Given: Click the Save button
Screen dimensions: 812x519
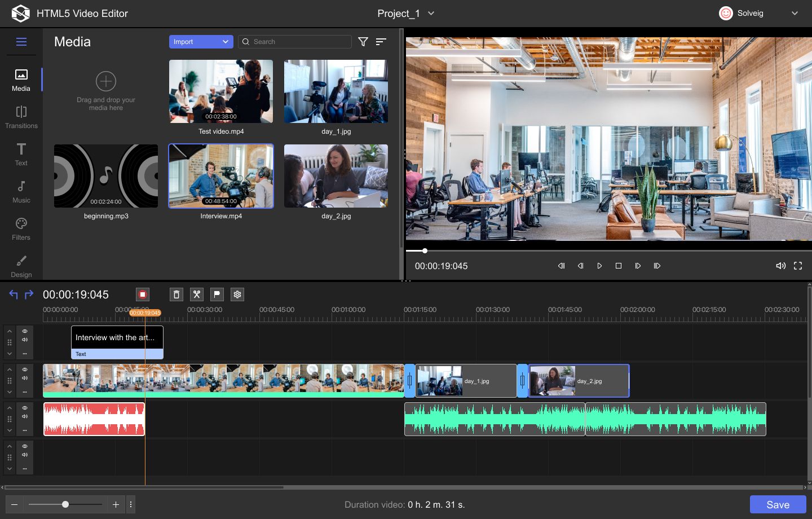Looking at the screenshot, I should [778, 504].
